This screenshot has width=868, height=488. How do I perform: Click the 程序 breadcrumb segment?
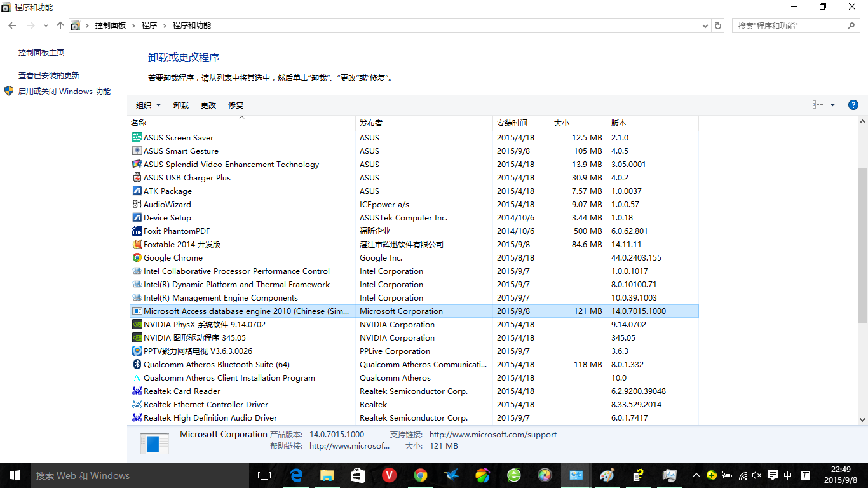(149, 25)
